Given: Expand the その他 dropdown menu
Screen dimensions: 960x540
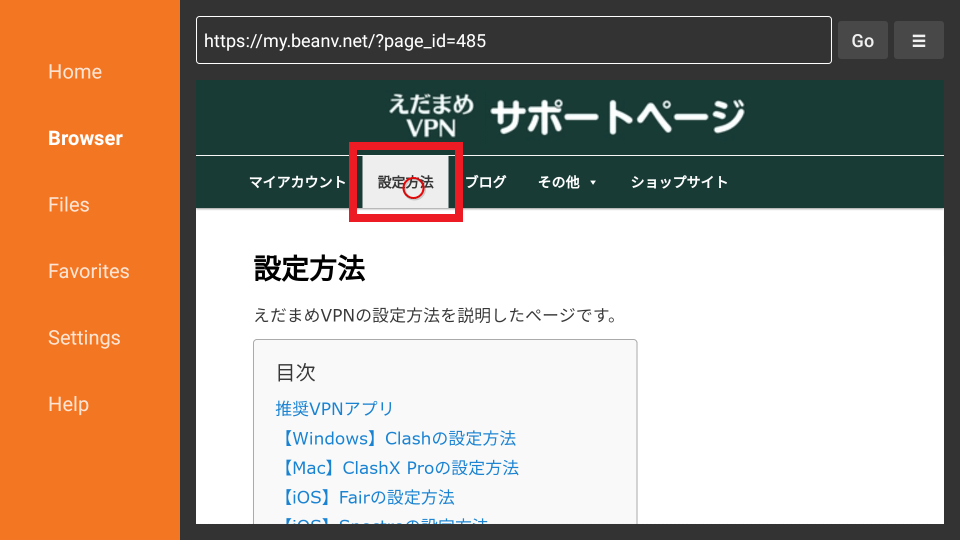Looking at the screenshot, I should (x=567, y=182).
